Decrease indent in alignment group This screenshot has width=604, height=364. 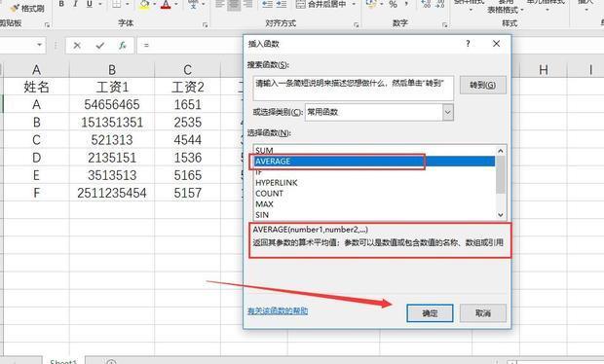tap(267, 4)
